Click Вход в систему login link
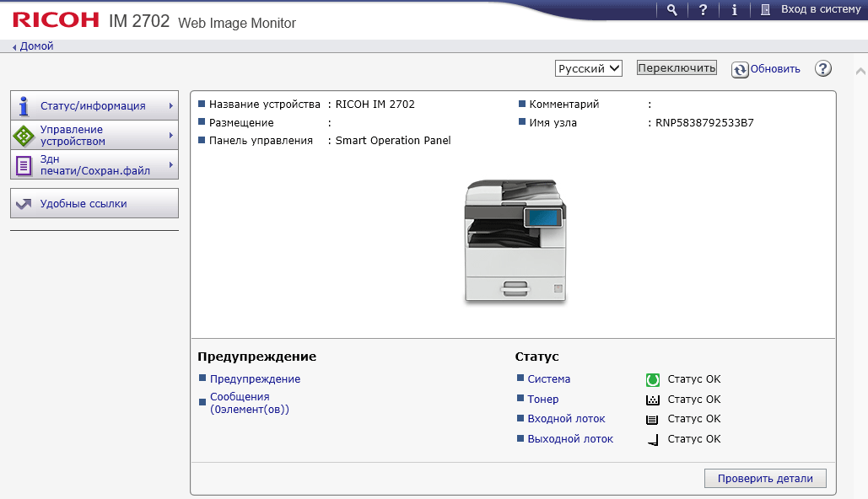 click(x=821, y=9)
